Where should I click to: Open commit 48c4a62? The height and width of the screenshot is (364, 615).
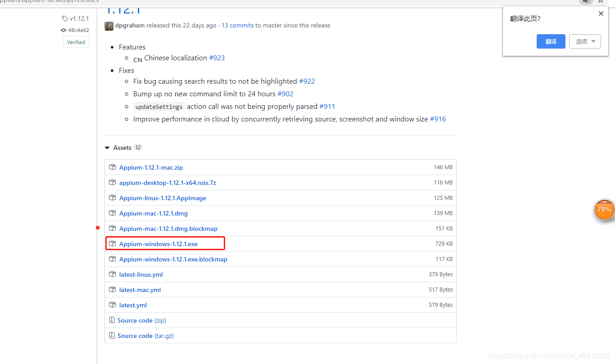79,30
